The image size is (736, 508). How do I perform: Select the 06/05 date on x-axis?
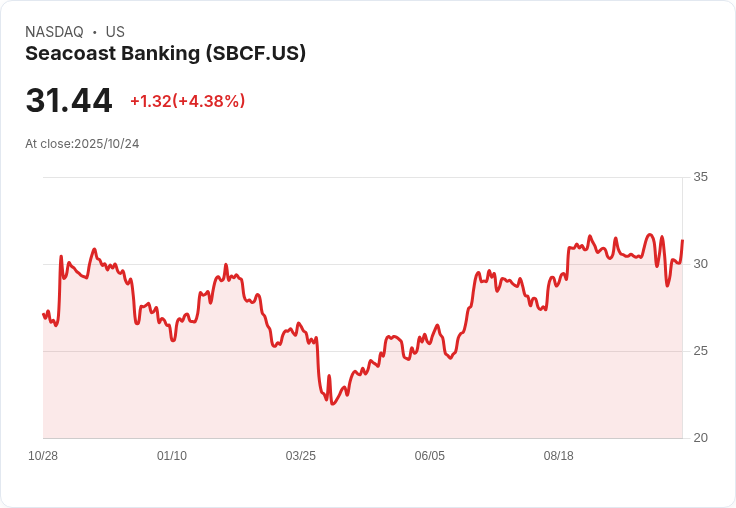[x=429, y=456]
